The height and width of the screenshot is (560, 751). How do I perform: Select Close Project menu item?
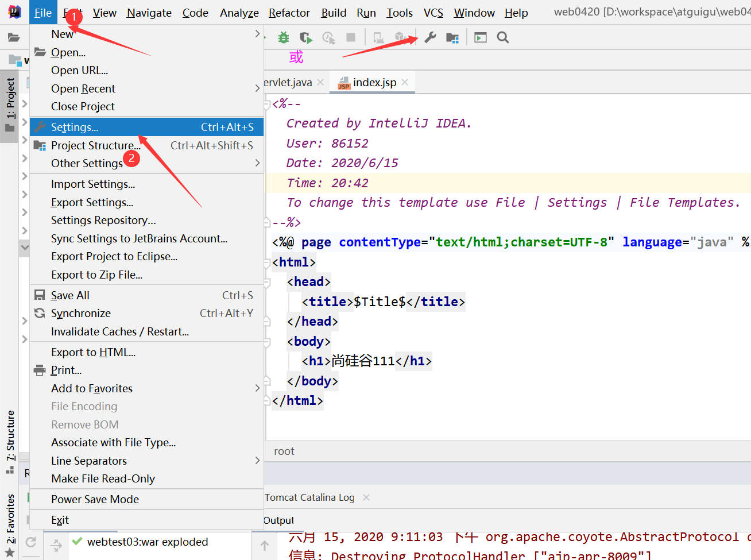(x=146, y=106)
